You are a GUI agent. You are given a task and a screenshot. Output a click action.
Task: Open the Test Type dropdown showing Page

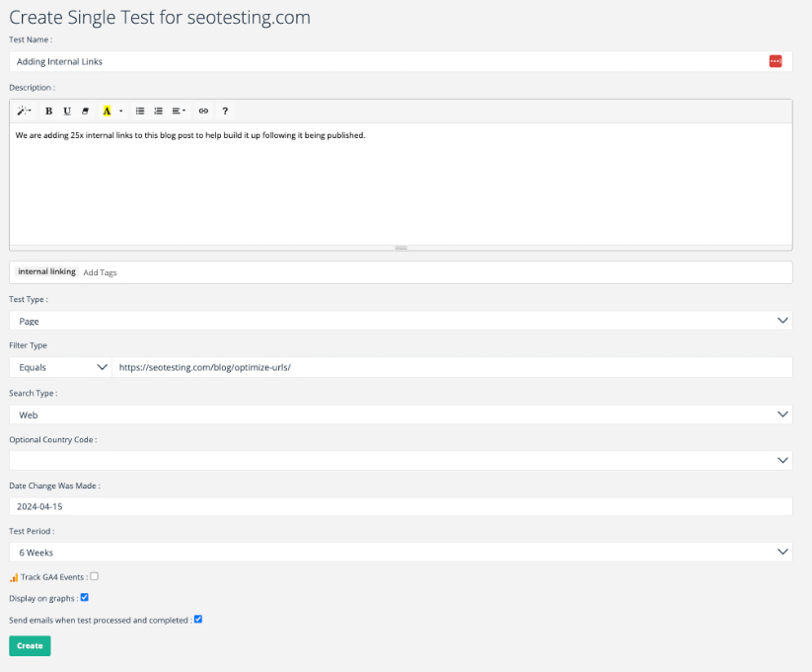[x=401, y=321]
